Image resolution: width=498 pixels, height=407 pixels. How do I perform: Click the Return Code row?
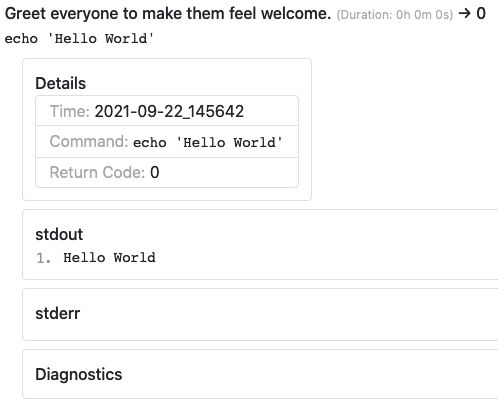[x=167, y=172]
